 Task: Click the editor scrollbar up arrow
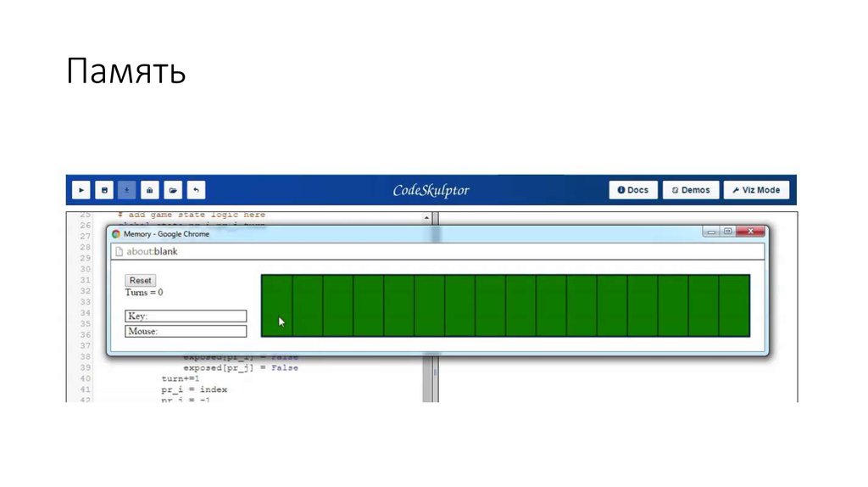(426, 217)
